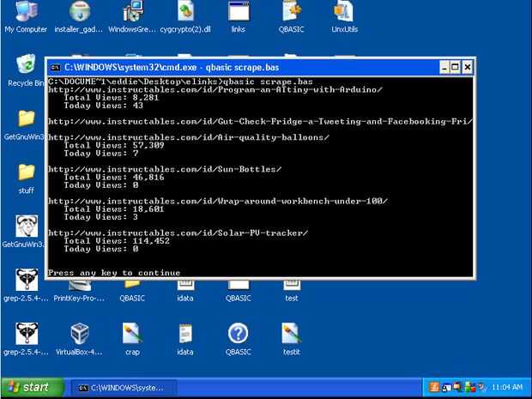Click the 'Total Views: 46,816' line
532x399 pixels.
[x=114, y=178]
